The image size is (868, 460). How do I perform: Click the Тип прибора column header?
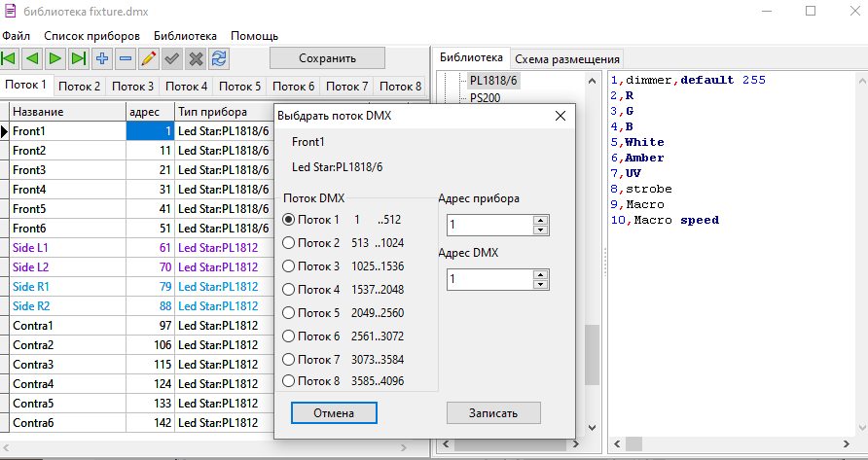[x=224, y=112]
